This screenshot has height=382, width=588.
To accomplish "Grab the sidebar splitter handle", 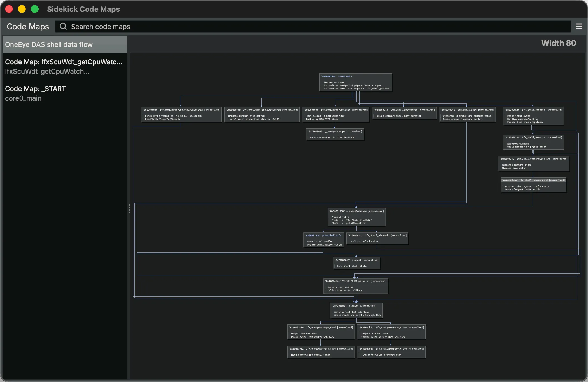I will pyautogui.click(x=129, y=208).
